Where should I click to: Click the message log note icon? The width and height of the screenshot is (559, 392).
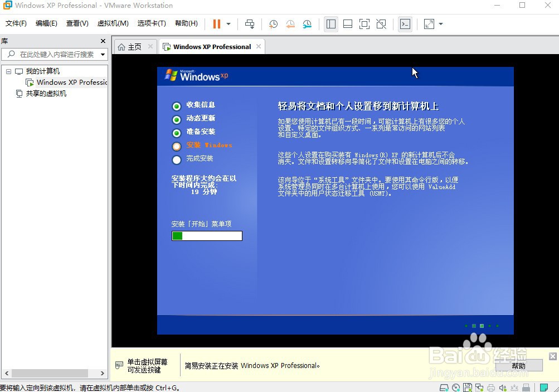coord(543,388)
